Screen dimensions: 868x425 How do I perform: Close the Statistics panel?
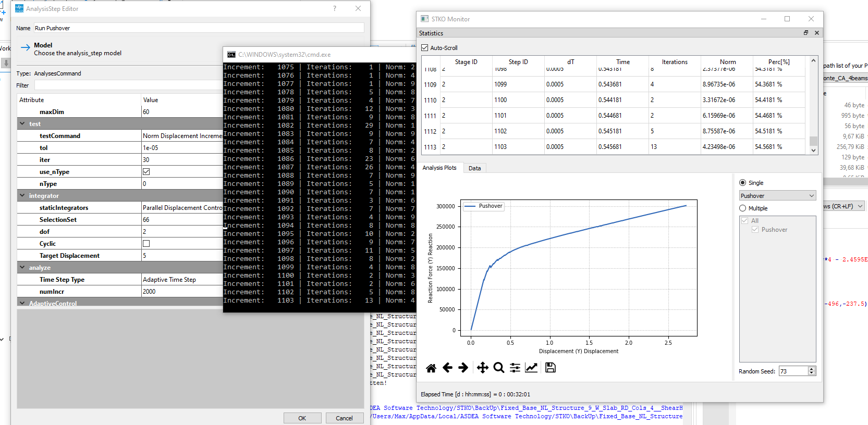point(817,33)
